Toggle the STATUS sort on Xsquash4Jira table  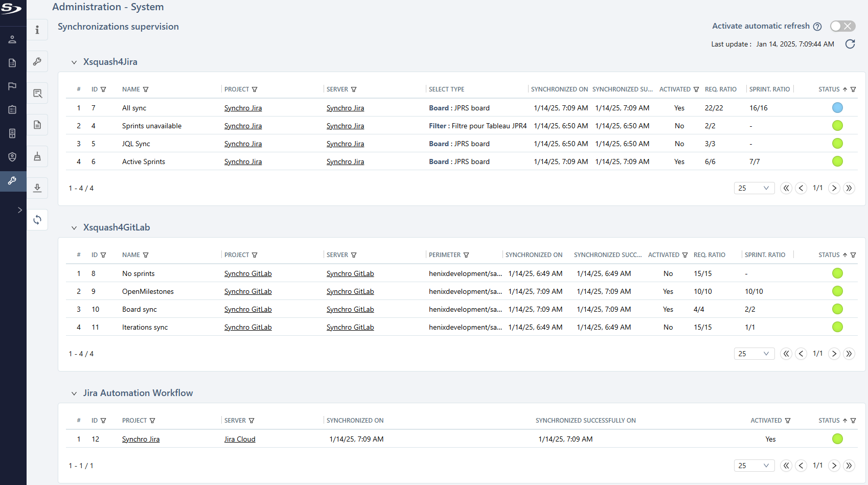[846, 89]
